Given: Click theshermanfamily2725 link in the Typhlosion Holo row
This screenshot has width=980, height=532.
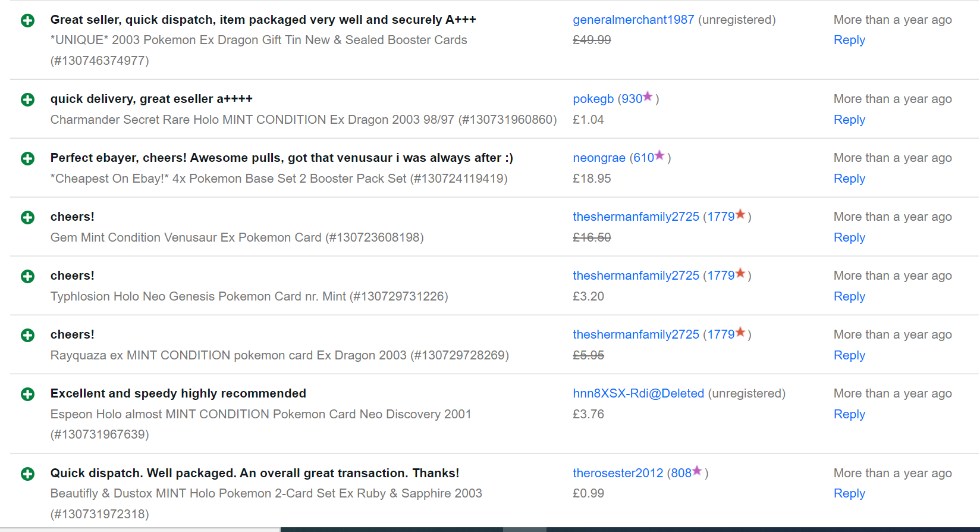Looking at the screenshot, I should point(636,276).
